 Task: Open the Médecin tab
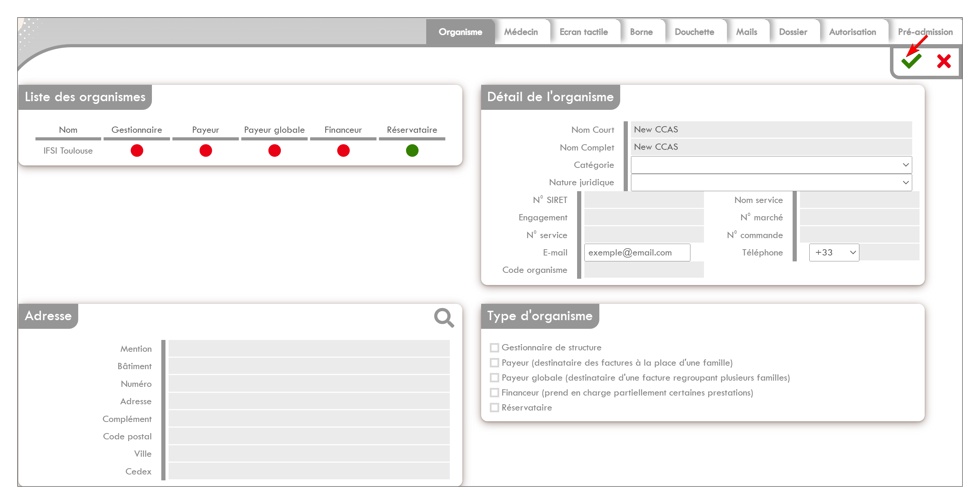pyautogui.click(x=521, y=32)
